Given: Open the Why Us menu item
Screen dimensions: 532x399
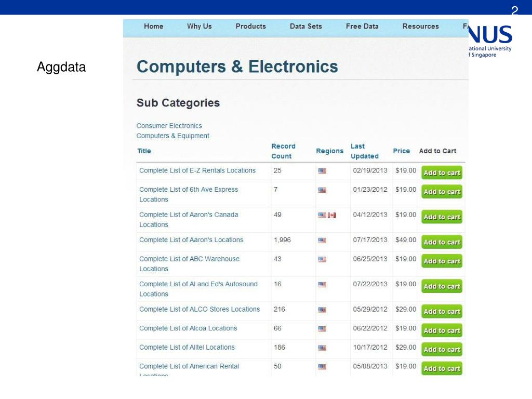Looking at the screenshot, I should point(199,26).
